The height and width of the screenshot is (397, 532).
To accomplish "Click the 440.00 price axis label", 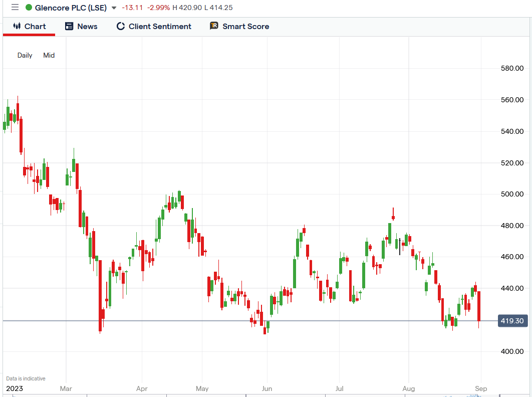I will pyautogui.click(x=512, y=288).
